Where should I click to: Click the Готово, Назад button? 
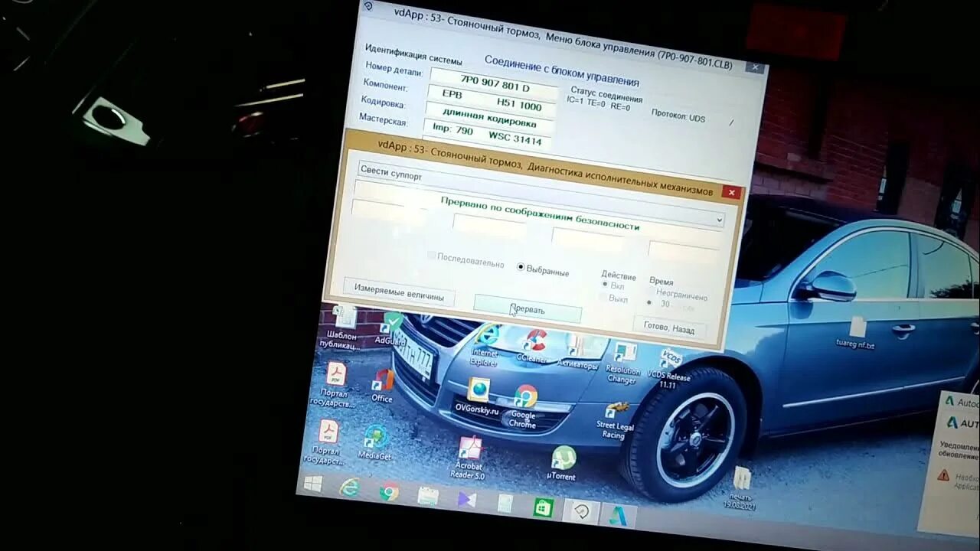[x=668, y=328]
